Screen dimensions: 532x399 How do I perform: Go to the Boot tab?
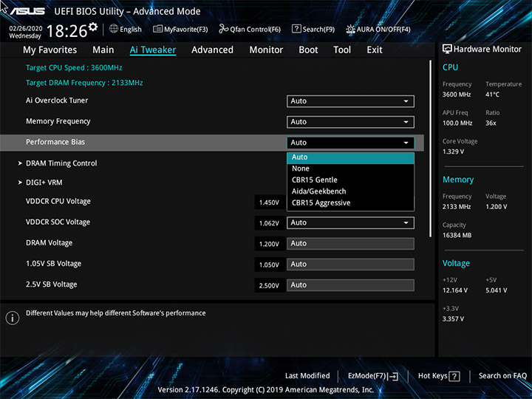(308, 50)
